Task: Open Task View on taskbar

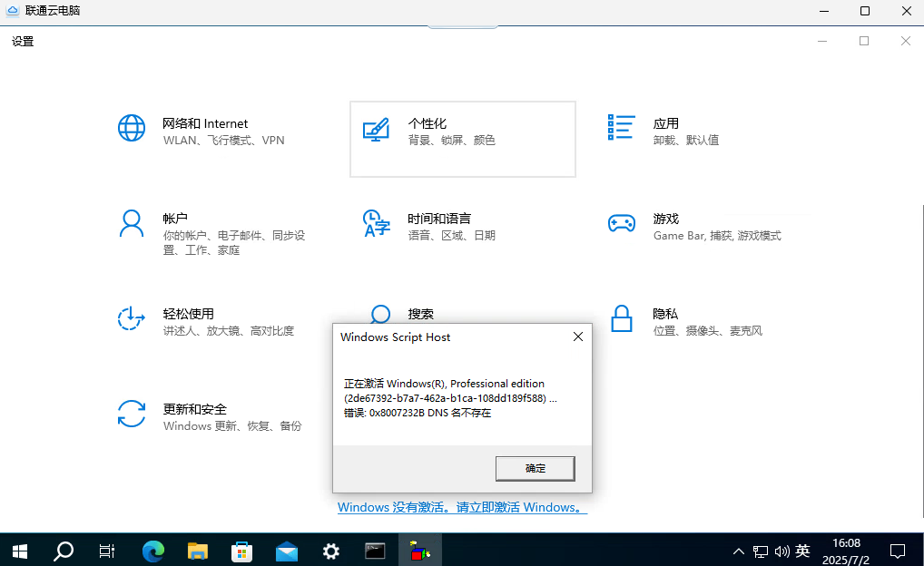Action: click(x=107, y=551)
